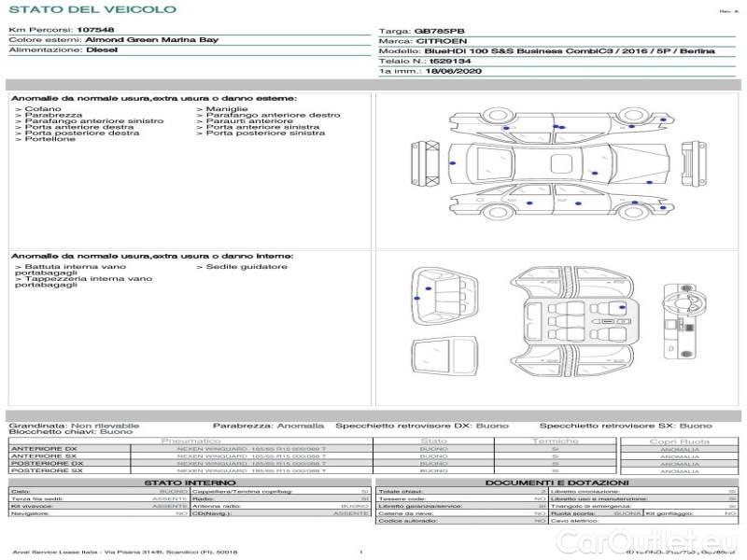This screenshot has height=560, width=747.
Task: Click the Portellone anomaly entry
Action: (x=50, y=139)
